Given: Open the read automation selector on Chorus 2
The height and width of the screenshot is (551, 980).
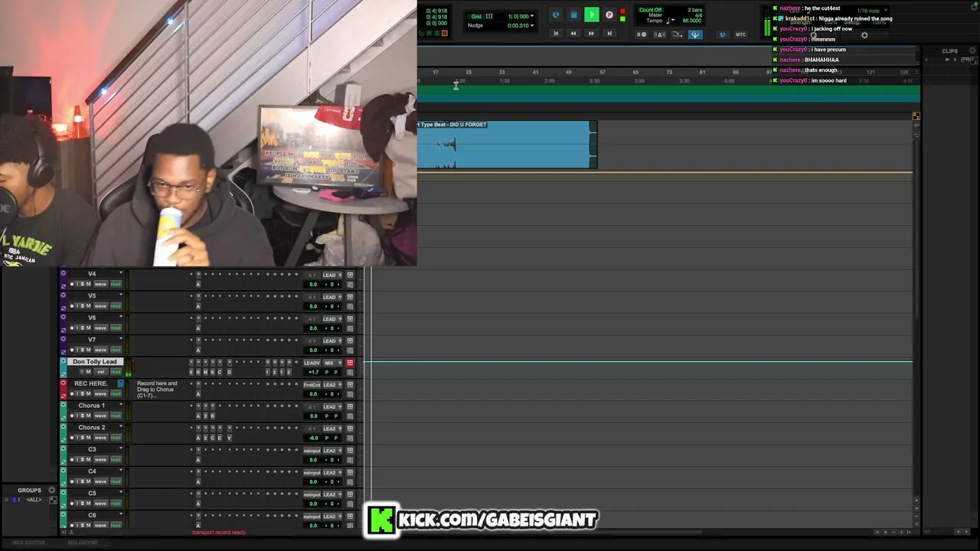Looking at the screenshot, I should (x=116, y=438).
